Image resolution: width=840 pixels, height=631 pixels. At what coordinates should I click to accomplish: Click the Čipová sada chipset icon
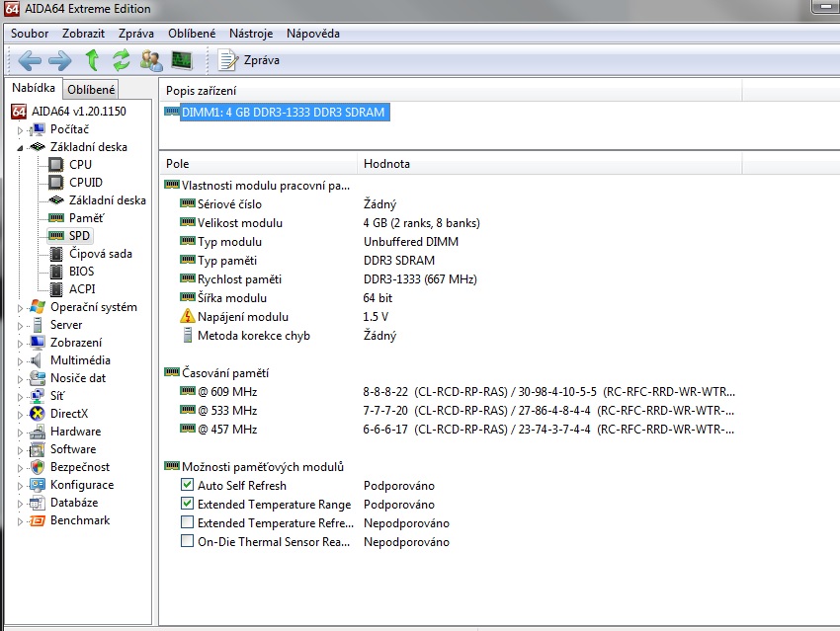point(56,254)
